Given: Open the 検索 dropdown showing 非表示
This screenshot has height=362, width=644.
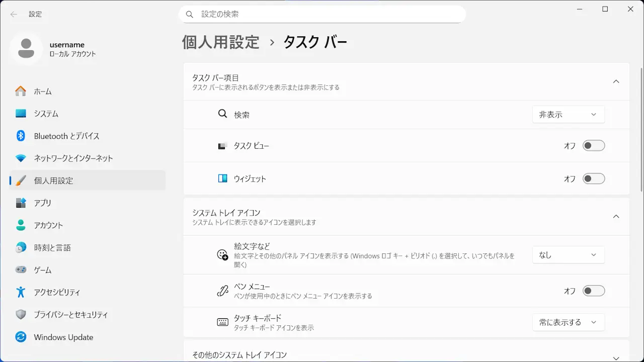Looking at the screenshot, I should tap(568, 115).
